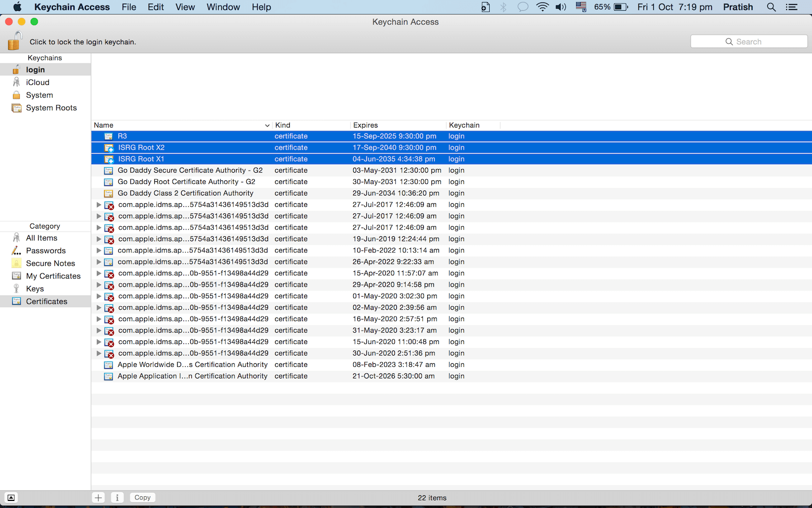Screen dimensions: 812x508
Task: Expand the certificate expiring 30-Jun-2020
Action: tap(99, 353)
